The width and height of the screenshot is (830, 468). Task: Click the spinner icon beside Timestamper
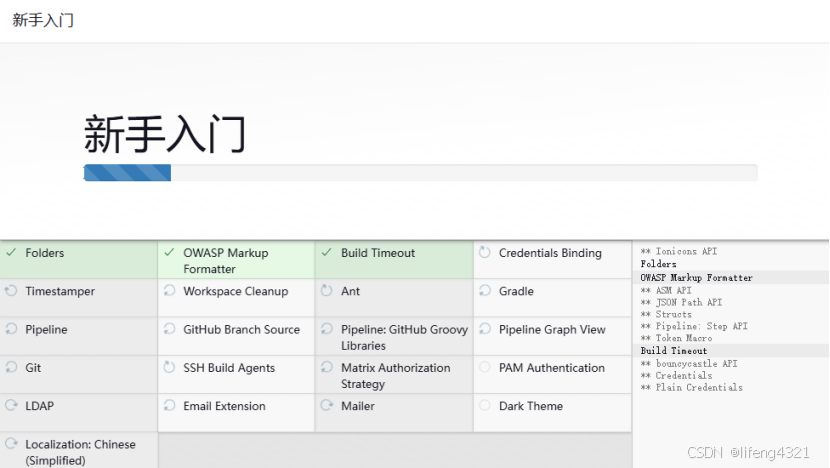click(x=11, y=291)
